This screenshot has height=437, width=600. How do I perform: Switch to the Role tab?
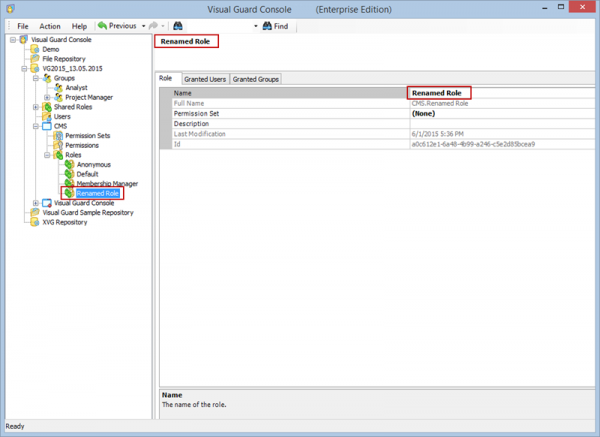point(165,78)
